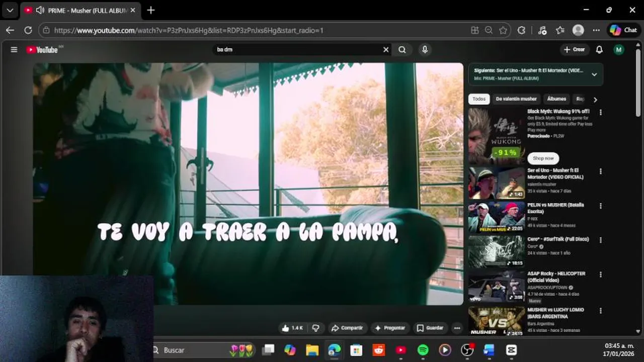Open YouTube notifications bell
The width and height of the screenshot is (644, 362).
pos(599,50)
